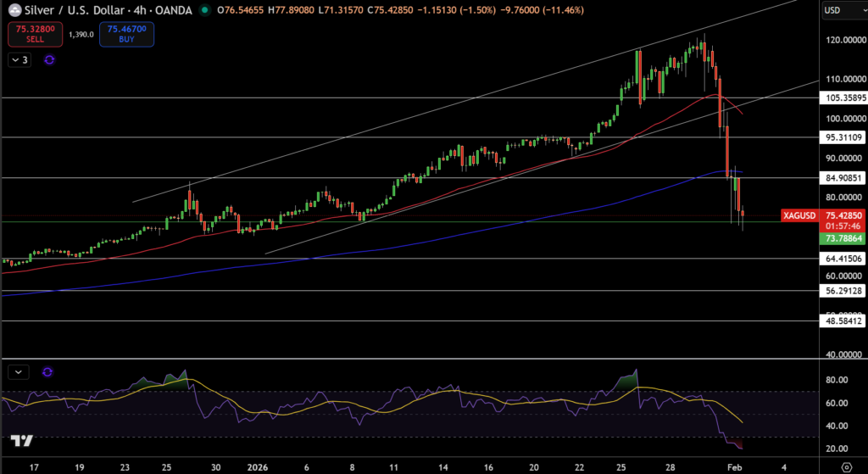
Task: Click purple refresh icon in RSI pane
Action: click(x=47, y=371)
